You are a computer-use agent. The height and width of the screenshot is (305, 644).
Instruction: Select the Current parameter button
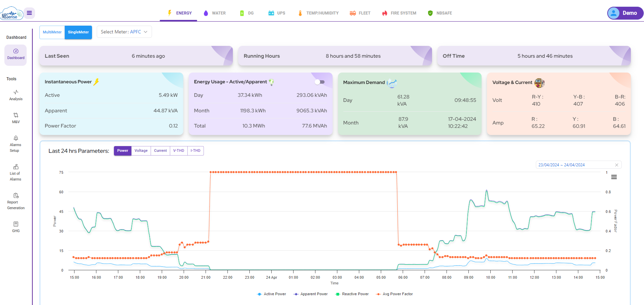160,151
